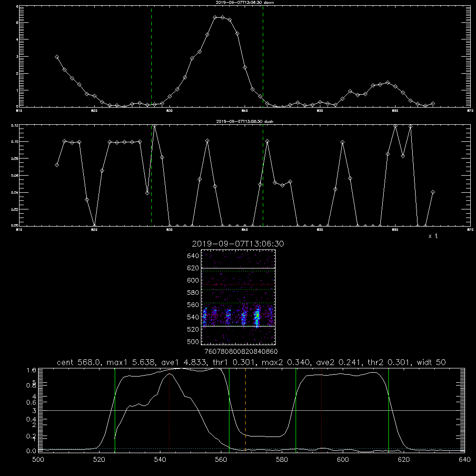Screen dimensions: 476x476
Task: Click the green vertical line near 563 in bottom plot
Action: [229, 410]
